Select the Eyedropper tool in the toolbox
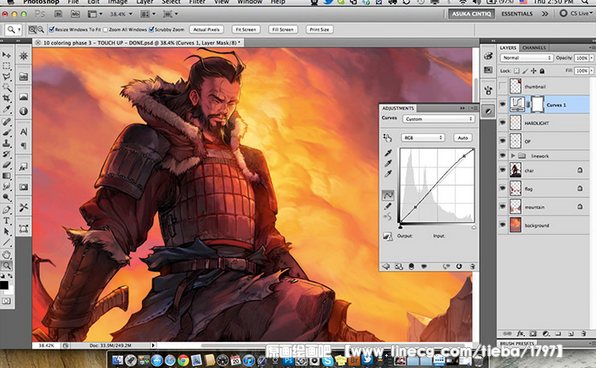Viewport: 596px width, 368px height. click(x=6, y=109)
